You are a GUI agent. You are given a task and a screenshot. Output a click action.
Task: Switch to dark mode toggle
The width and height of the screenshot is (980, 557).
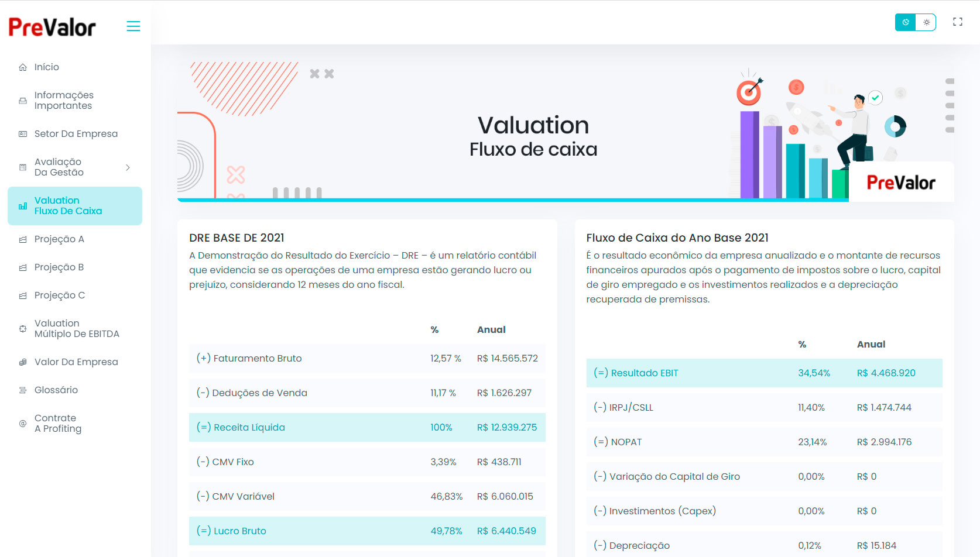coord(906,22)
